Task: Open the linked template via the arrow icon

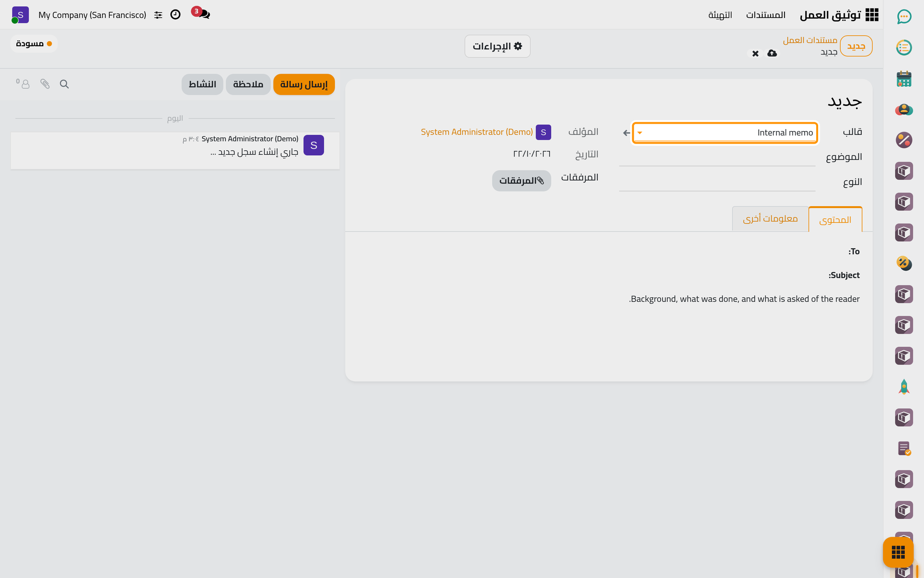Action: point(627,133)
